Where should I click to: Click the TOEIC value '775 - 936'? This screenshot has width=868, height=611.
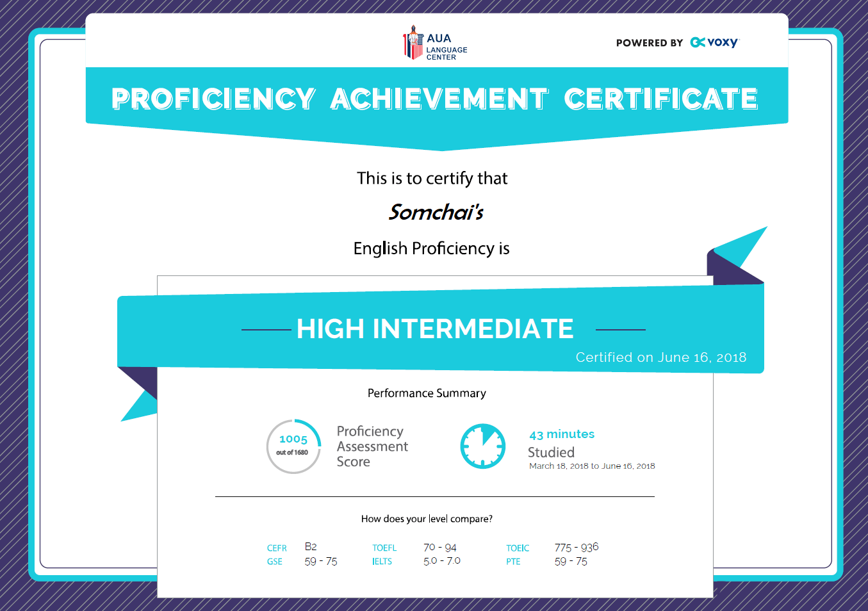(x=577, y=548)
